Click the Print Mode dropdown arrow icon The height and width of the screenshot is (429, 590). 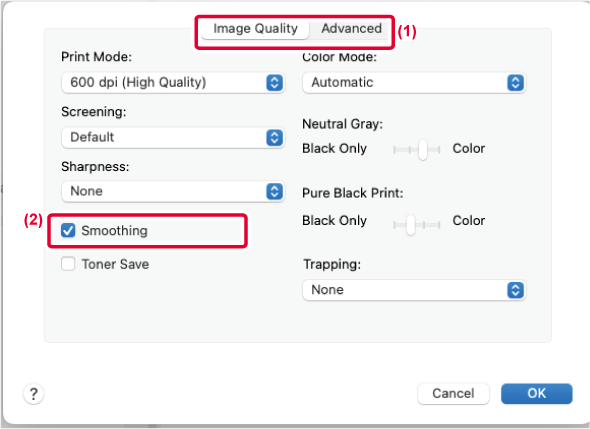275,83
